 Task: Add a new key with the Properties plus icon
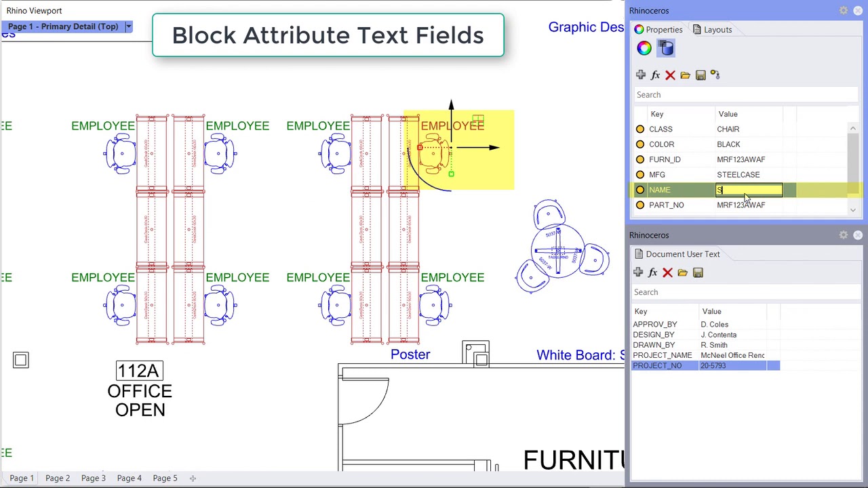[x=641, y=75]
